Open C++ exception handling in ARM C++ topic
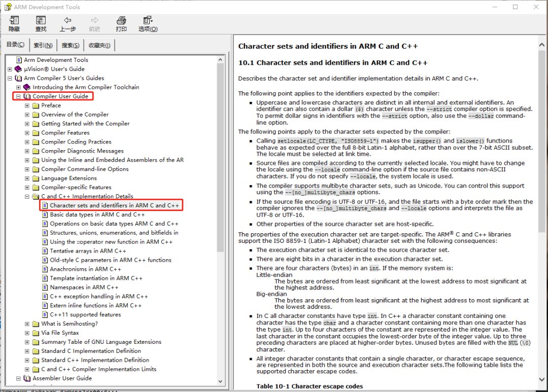This screenshot has width=548, height=392. tap(99, 296)
